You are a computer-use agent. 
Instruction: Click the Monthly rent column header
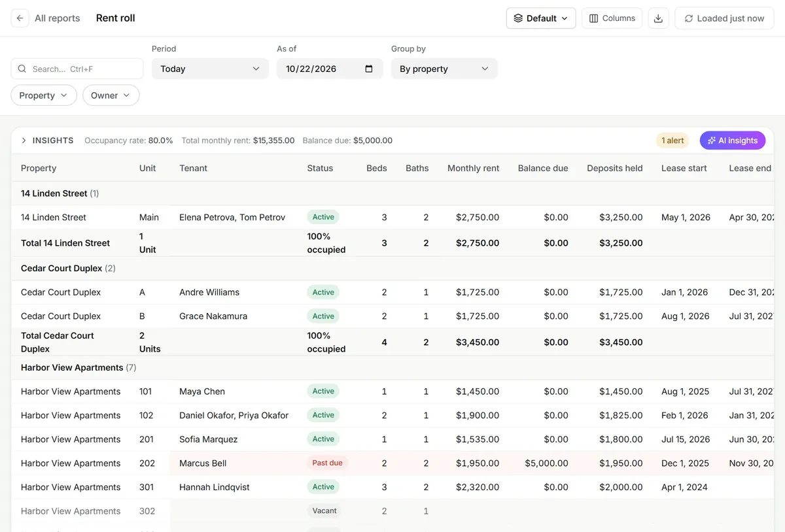(474, 168)
